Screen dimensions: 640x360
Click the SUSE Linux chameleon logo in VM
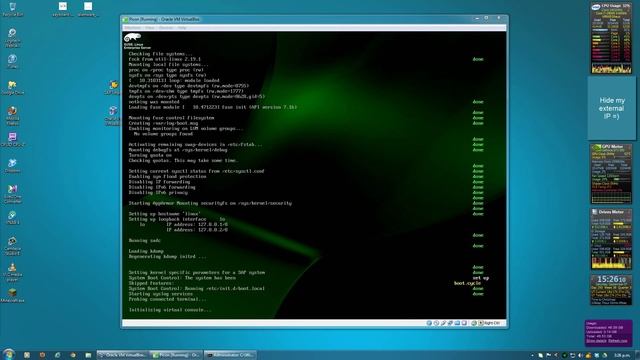click(133, 38)
